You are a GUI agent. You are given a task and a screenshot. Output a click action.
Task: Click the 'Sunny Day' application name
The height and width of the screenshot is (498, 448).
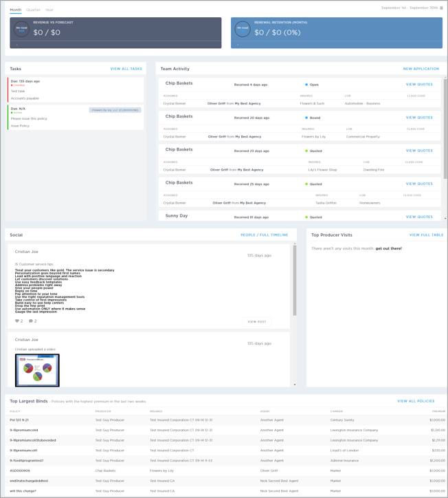click(177, 216)
